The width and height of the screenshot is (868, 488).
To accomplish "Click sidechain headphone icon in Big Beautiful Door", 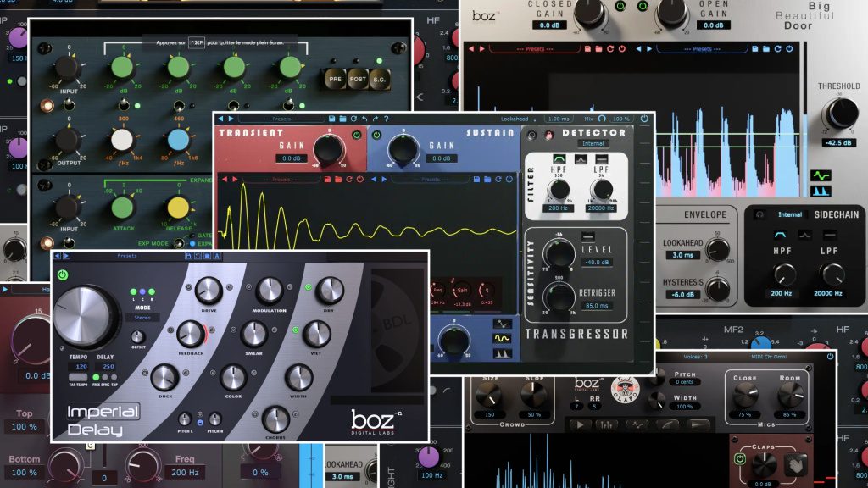I will (759, 214).
